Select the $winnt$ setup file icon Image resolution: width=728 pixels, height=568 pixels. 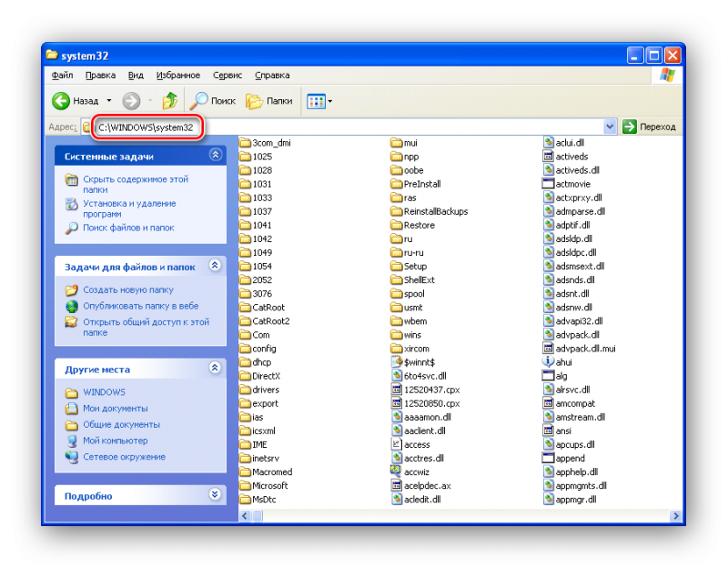397,361
